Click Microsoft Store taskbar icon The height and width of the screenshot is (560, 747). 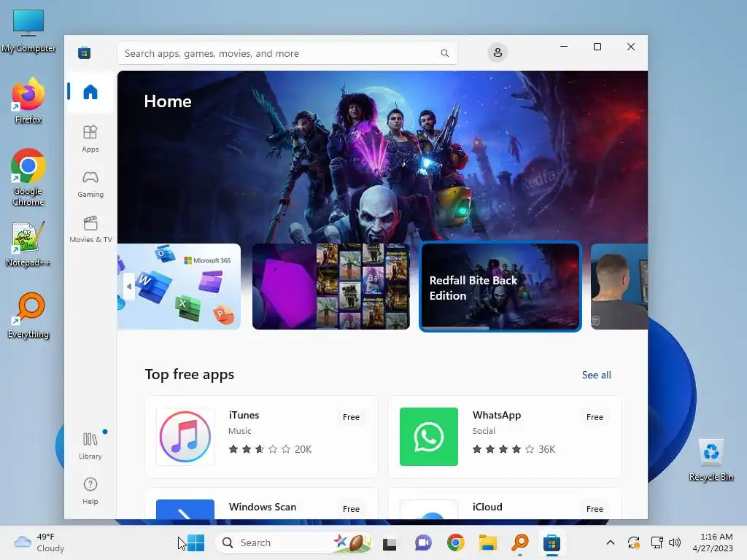click(x=551, y=542)
